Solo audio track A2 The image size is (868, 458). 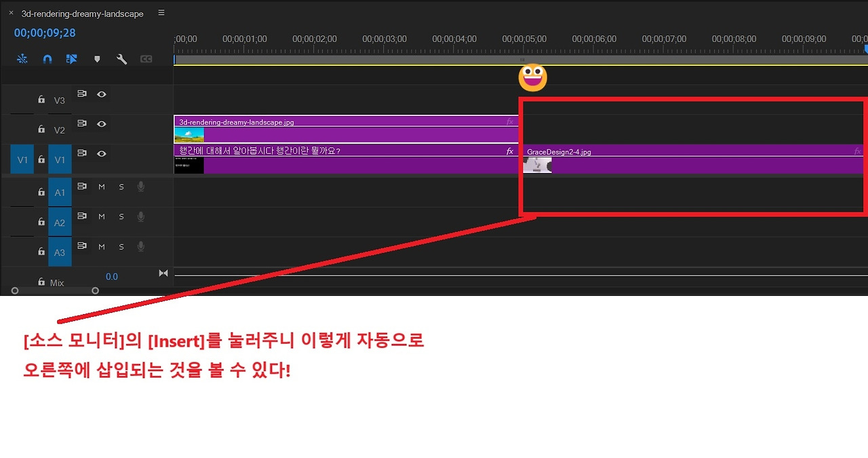click(121, 216)
